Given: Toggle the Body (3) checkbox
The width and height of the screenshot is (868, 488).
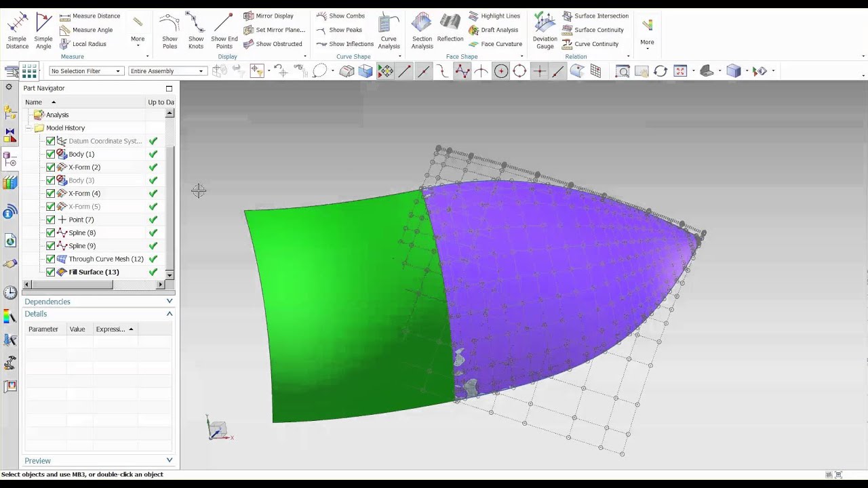Looking at the screenshot, I should (x=50, y=180).
